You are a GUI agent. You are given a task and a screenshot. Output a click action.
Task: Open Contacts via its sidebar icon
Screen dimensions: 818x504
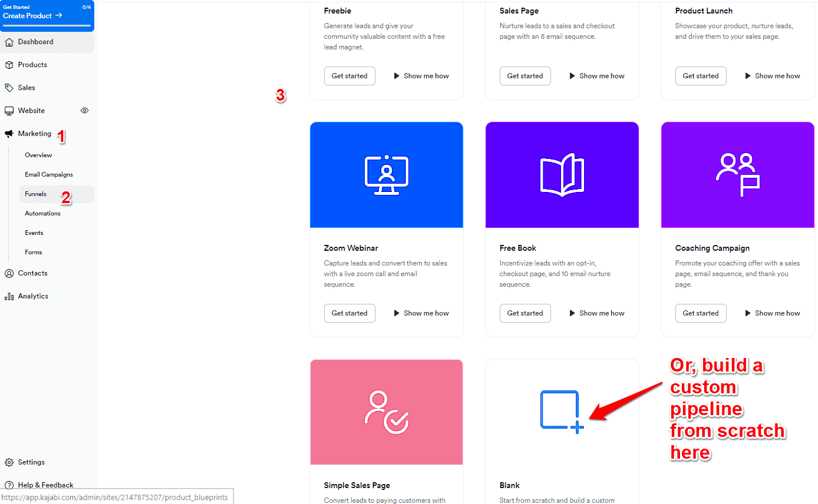point(9,273)
